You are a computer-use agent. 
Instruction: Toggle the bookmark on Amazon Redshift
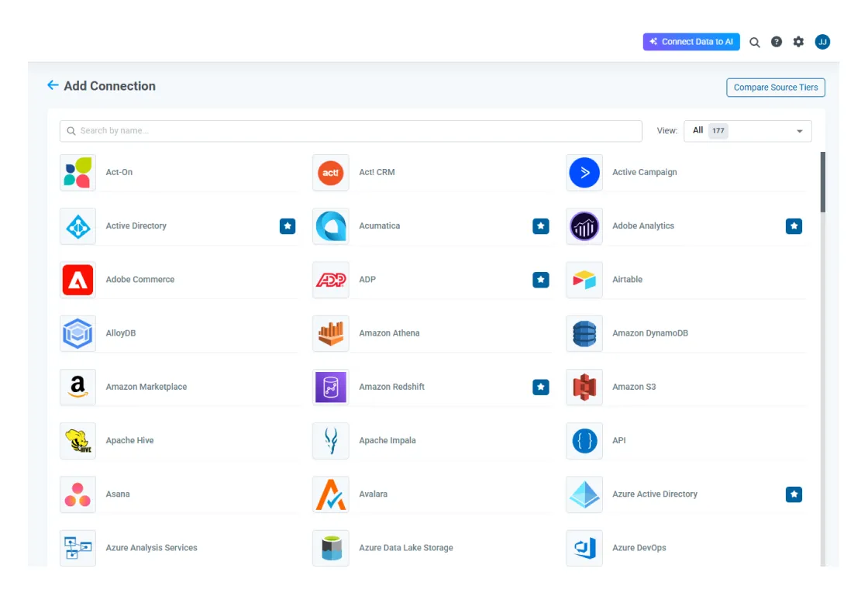coord(540,387)
